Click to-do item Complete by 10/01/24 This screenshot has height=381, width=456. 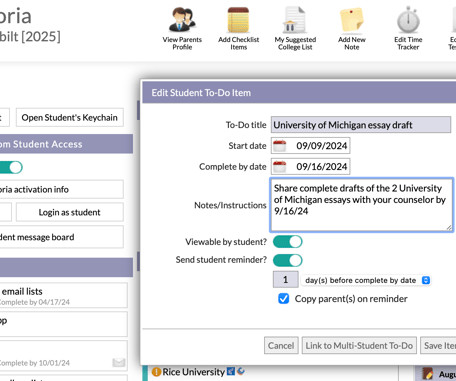[63, 355]
